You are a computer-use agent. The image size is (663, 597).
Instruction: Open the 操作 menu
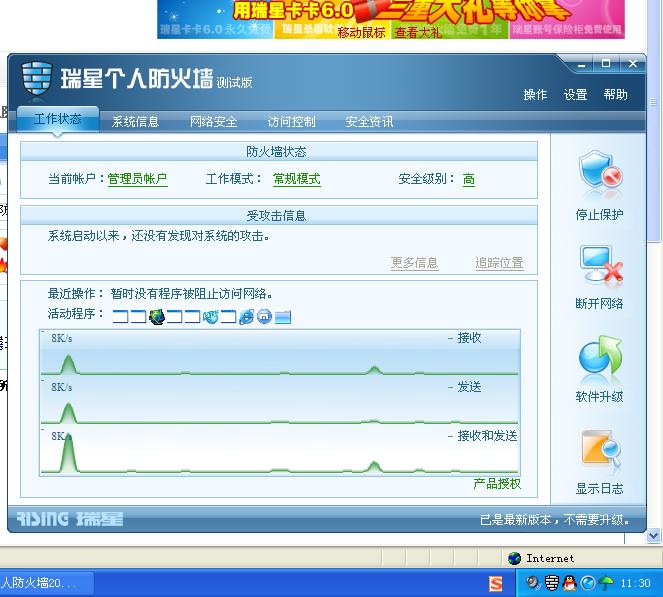coord(535,95)
